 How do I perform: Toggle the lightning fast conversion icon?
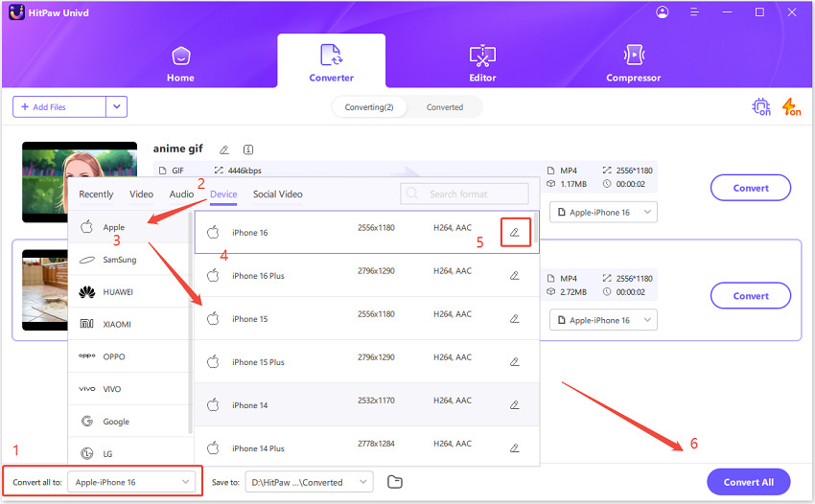(x=791, y=106)
